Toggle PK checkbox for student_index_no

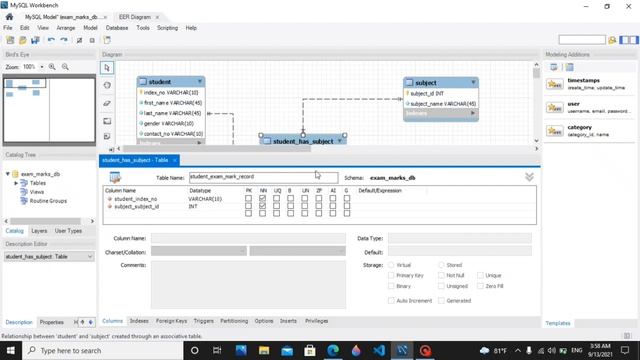[x=248, y=199]
